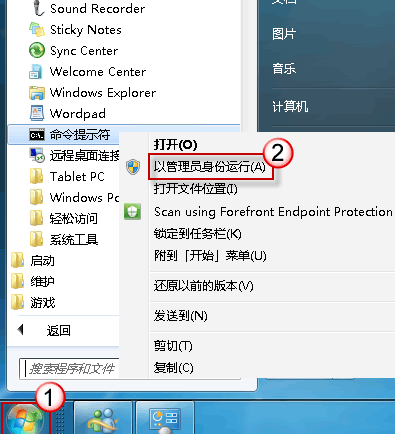Launch Sound Recorder from the list
The height and width of the screenshot is (434, 395).
[97, 9]
